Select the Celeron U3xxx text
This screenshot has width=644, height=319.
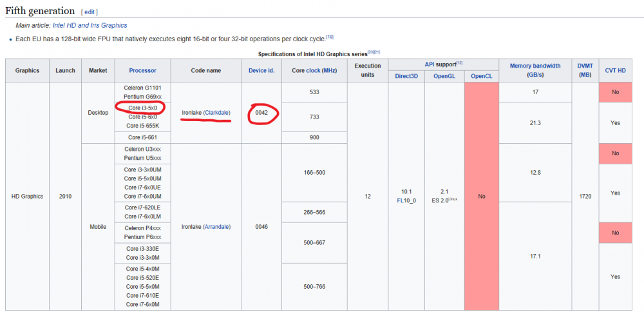[x=142, y=149]
